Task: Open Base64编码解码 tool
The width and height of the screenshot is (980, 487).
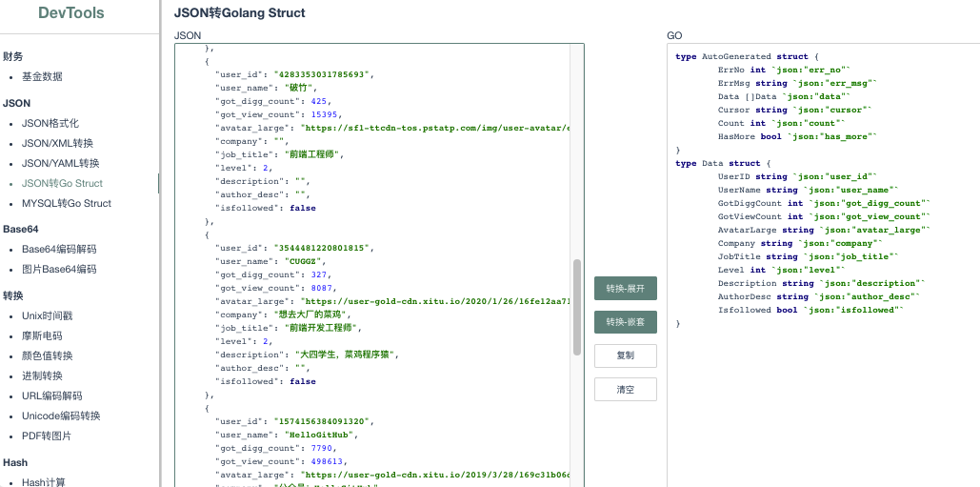Action: (59, 250)
